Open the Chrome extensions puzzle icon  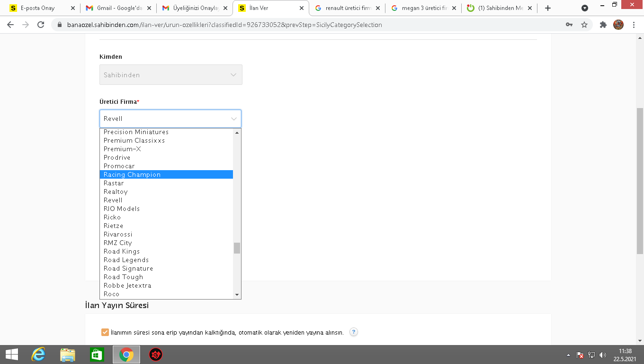[603, 25]
